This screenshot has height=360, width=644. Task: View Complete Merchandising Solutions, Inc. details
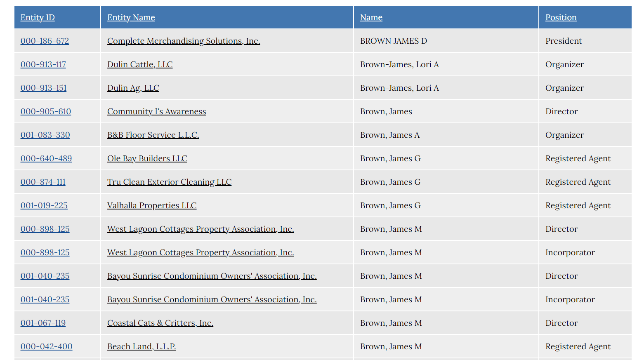(183, 41)
